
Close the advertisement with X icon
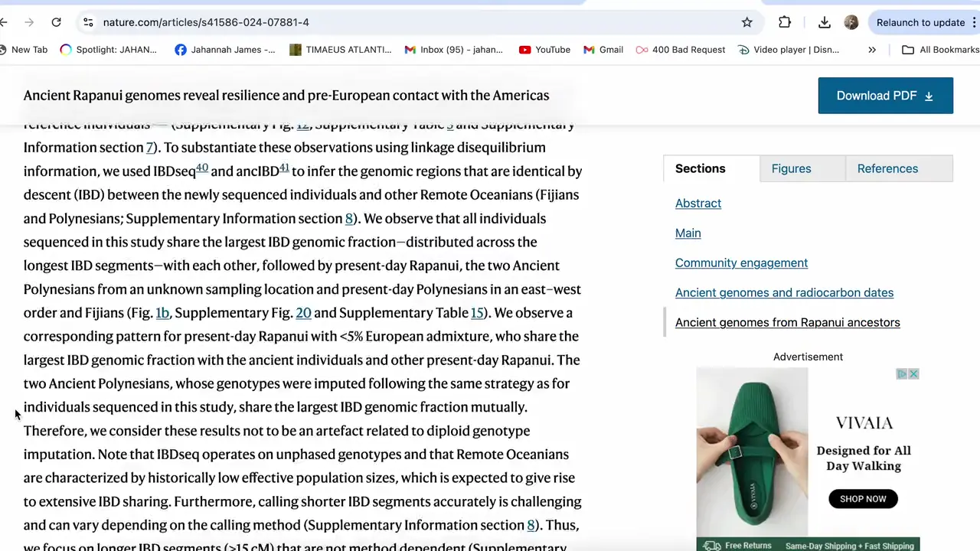(913, 374)
